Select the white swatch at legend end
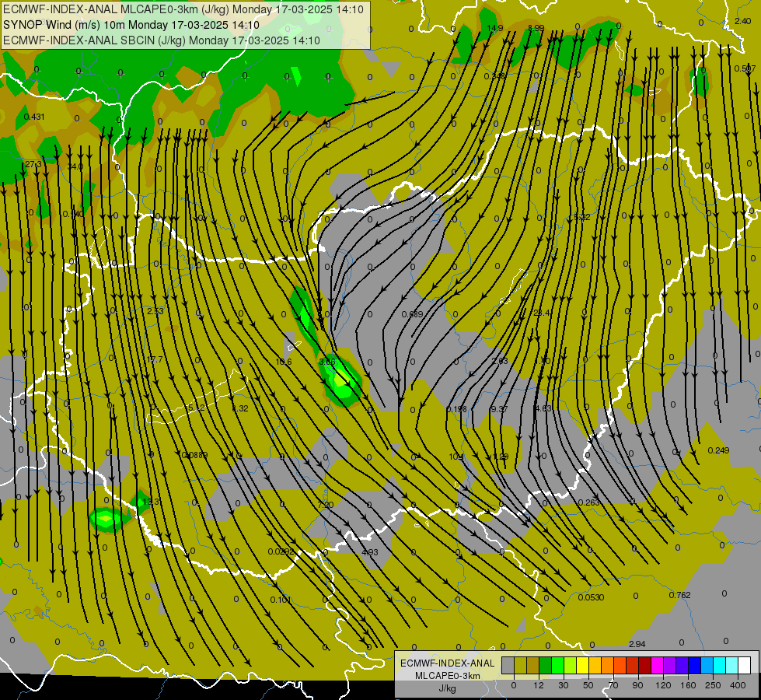Viewport: 761px width, 700px height. click(744, 666)
